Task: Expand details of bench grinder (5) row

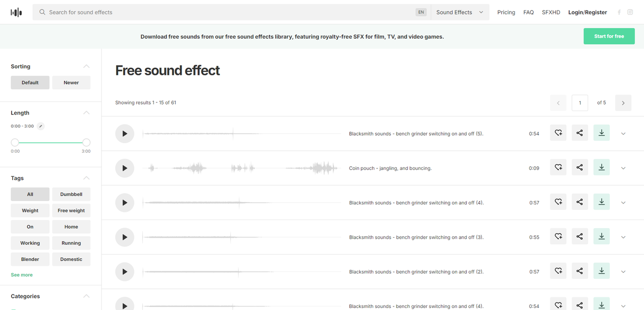Action: pos(623,134)
